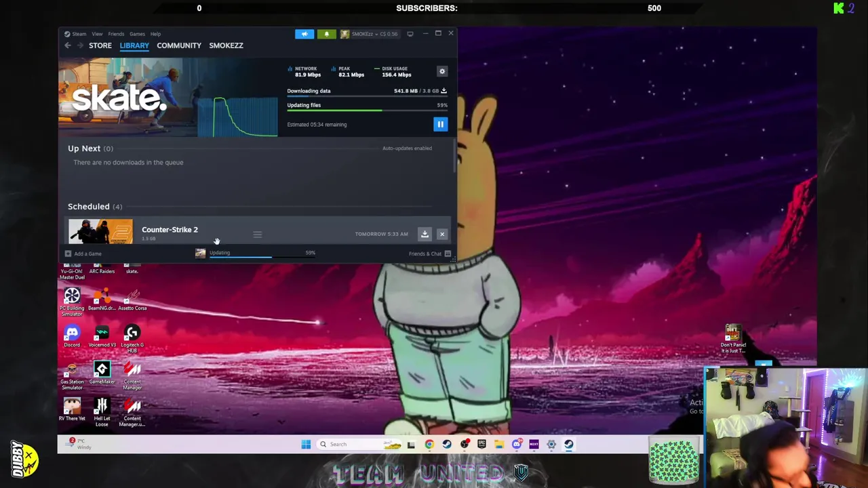Open Games menu
The height and width of the screenshot is (488, 868).
(x=137, y=34)
